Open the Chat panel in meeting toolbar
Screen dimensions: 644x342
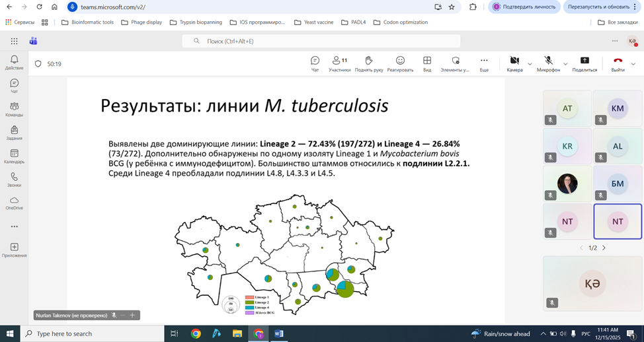pyautogui.click(x=315, y=63)
